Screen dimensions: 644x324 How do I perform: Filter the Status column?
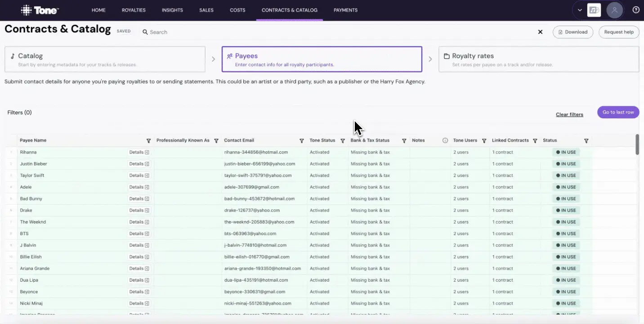(586, 141)
